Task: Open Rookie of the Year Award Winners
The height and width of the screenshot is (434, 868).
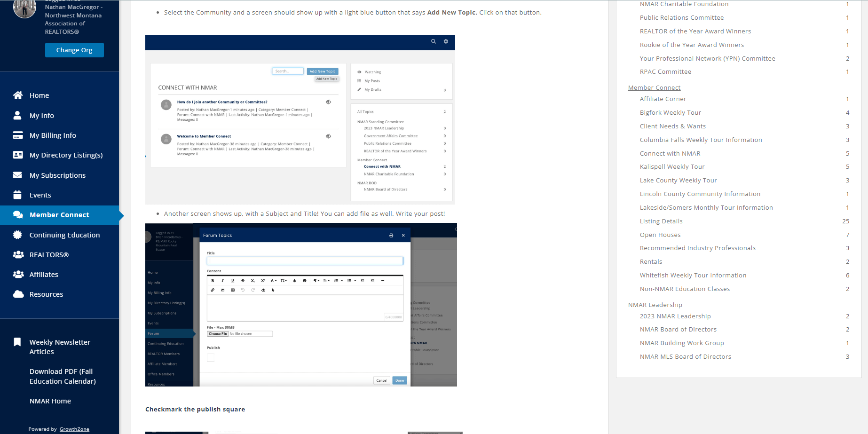Action: (x=692, y=45)
